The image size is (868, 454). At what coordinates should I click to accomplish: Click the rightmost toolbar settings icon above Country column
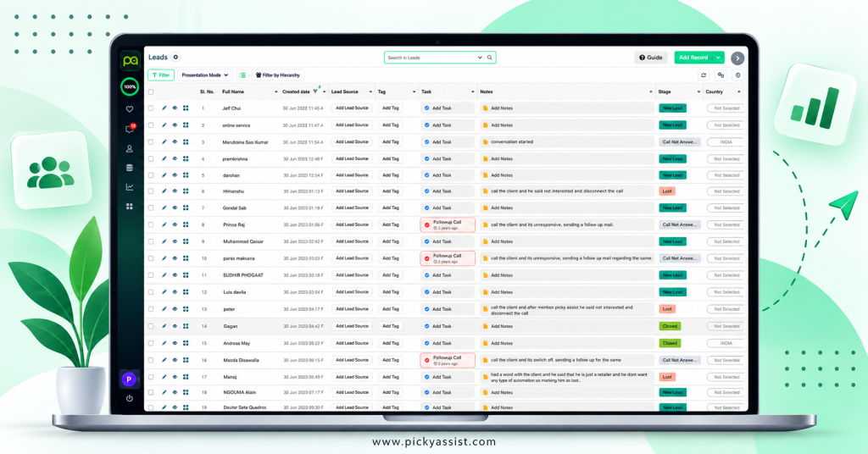(x=738, y=75)
